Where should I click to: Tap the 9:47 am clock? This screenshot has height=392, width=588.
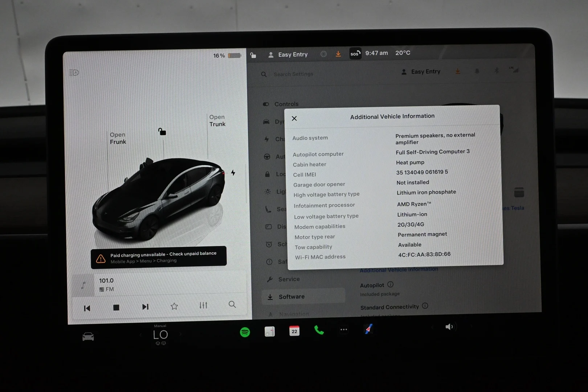pos(376,53)
